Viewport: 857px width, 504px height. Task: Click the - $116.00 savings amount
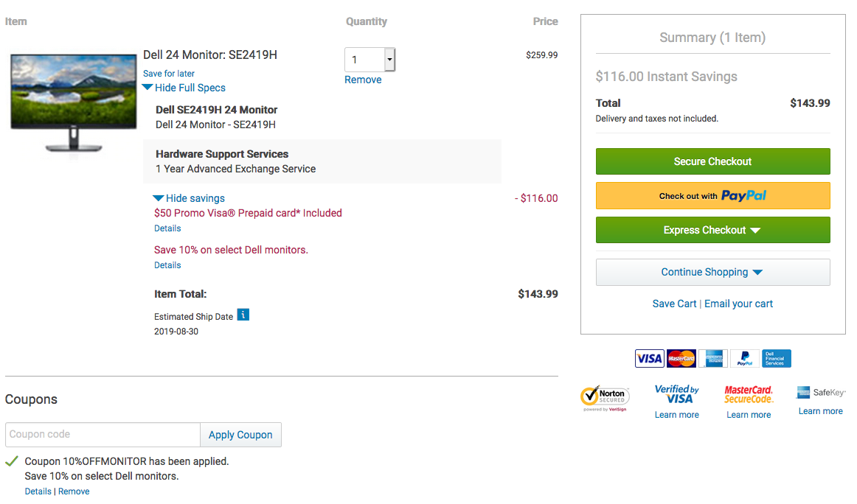click(x=536, y=198)
